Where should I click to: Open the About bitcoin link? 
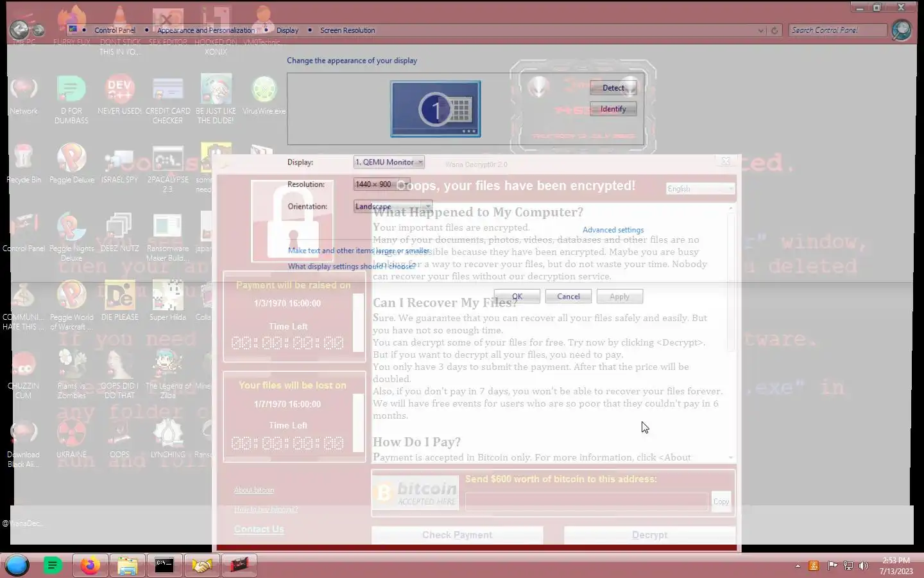[254, 490]
